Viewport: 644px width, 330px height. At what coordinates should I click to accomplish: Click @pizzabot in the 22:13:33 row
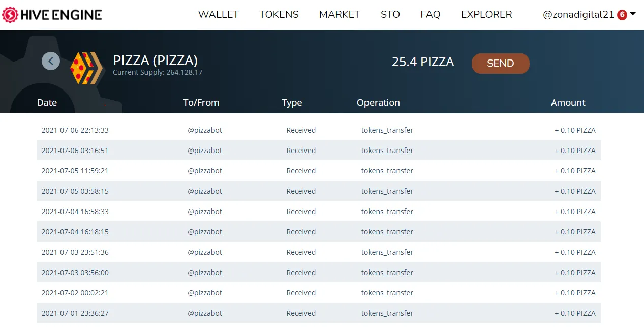(x=205, y=130)
